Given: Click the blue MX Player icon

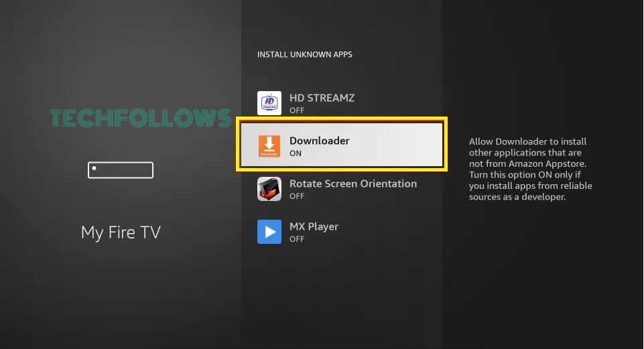Looking at the screenshot, I should 269,232.
